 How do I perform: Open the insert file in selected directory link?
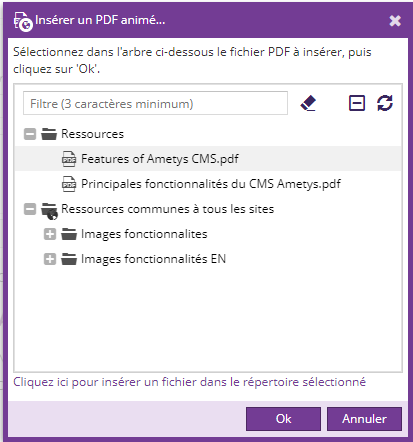point(189,382)
